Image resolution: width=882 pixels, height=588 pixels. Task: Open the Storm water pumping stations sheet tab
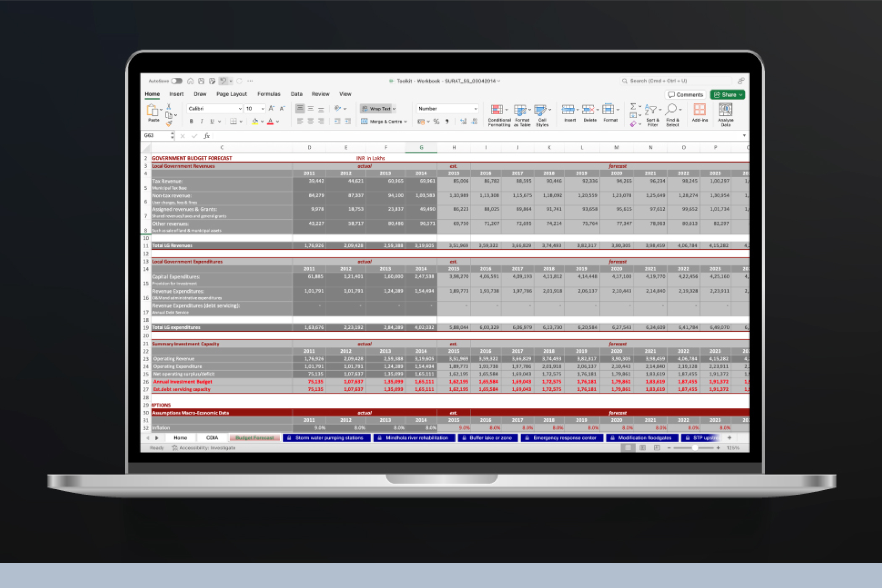click(327, 438)
